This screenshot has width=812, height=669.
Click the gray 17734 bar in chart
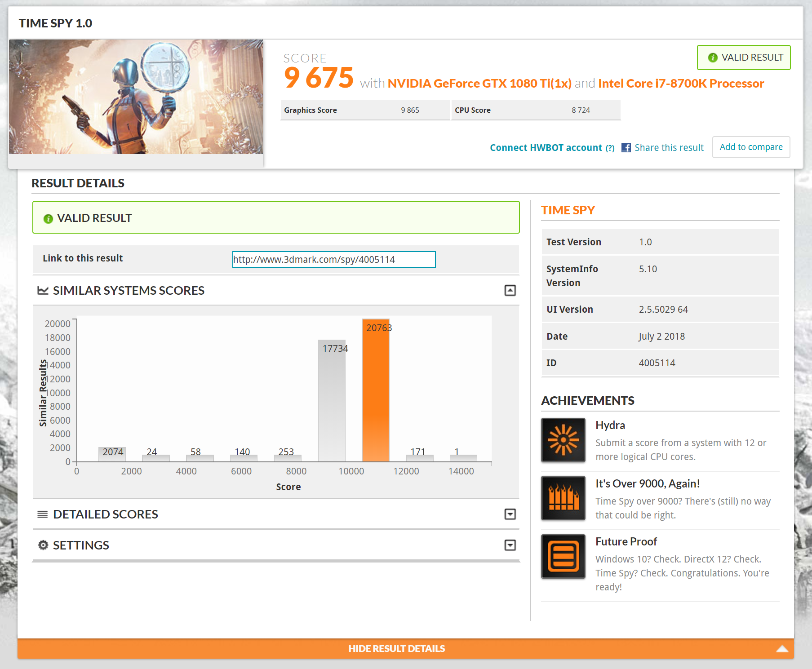point(332,401)
